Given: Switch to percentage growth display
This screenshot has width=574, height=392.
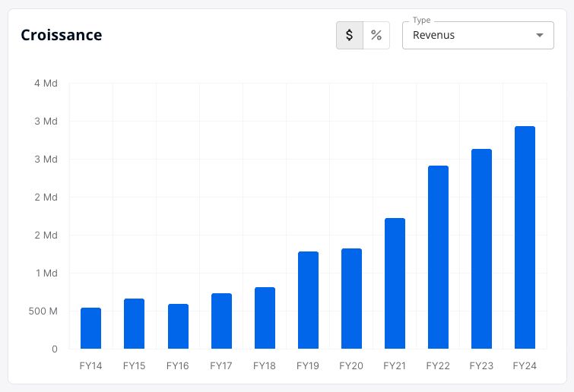Looking at the screenshot, I should click(x=376, y=35).
